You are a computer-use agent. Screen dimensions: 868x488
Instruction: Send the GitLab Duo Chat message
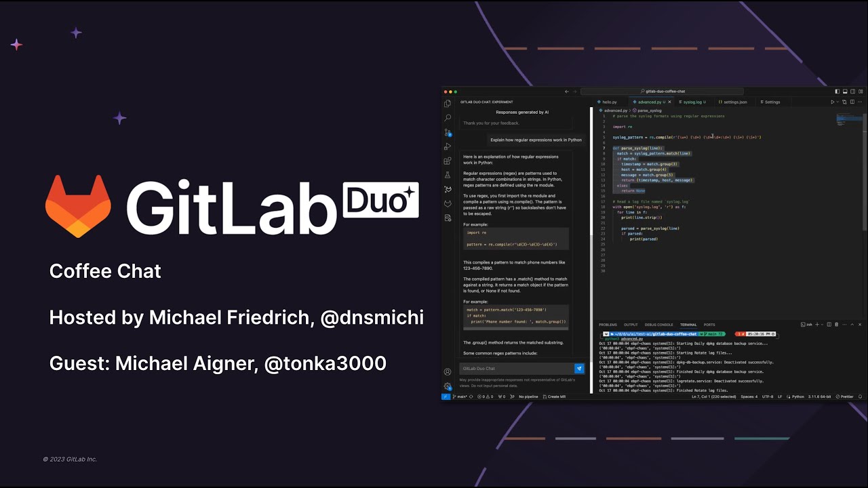(x=579, y=369)
